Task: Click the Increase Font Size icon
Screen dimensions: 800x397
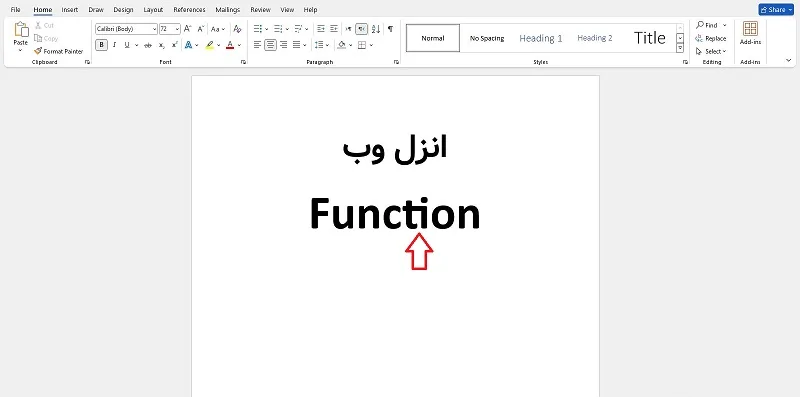Action: click(188, 29)
